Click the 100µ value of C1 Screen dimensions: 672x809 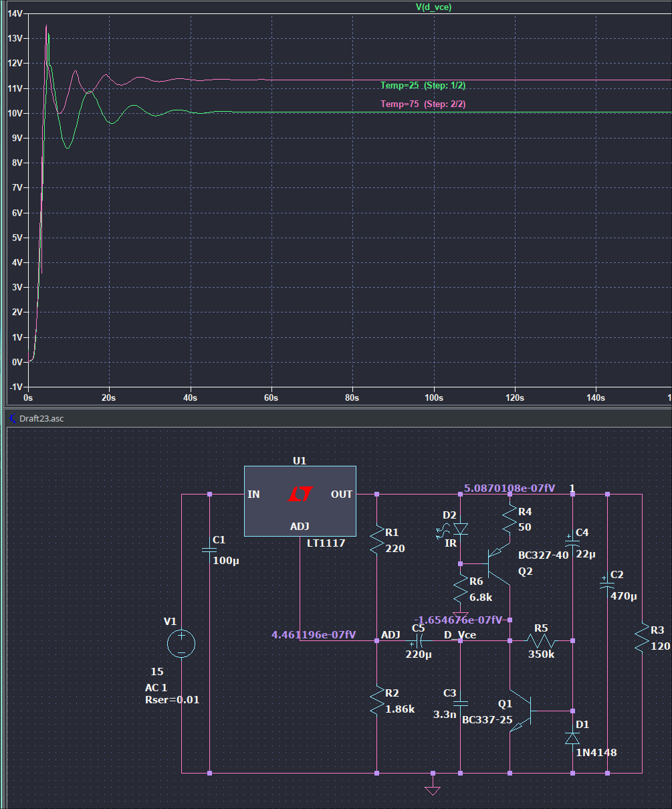[x=225, y=560]
